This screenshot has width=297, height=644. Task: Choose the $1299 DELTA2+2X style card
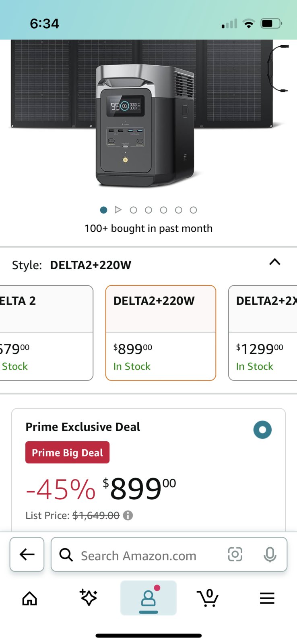[x=263, y=333]
